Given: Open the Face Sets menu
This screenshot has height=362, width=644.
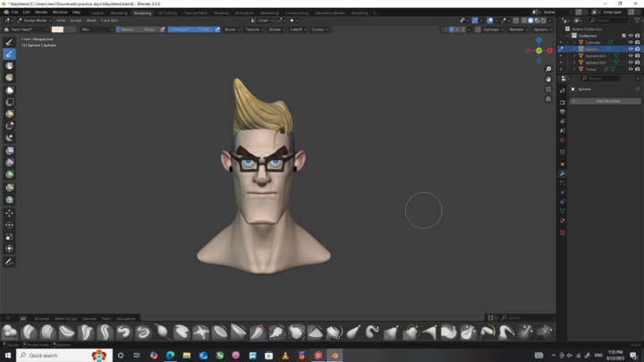Looking at the screenshot, I should pos(109,21).
